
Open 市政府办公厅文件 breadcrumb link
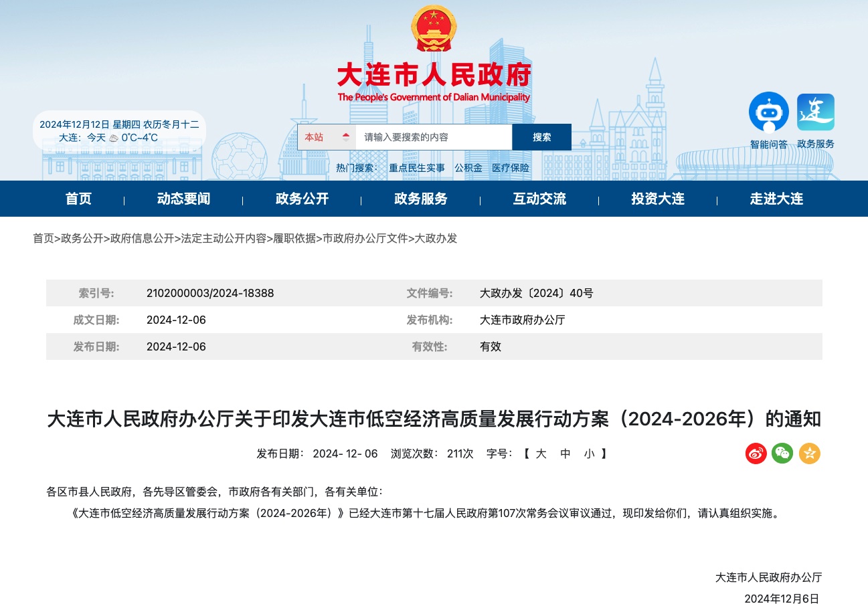pos(365,238)
